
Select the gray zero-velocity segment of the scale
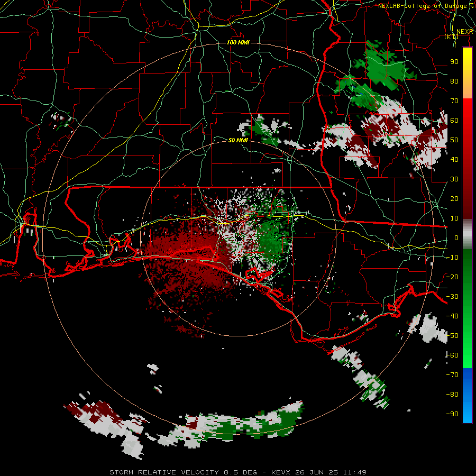point(467,234)
